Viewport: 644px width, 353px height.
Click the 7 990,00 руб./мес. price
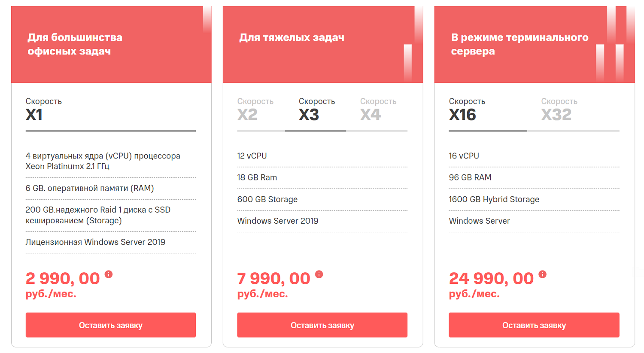[273, 284]
